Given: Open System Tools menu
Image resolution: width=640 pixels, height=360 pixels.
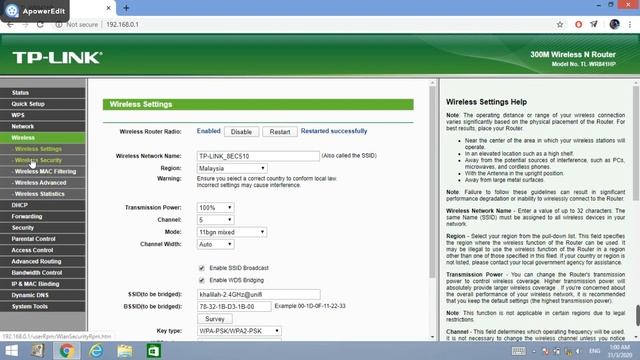Looking at the screenshot, I should [43, 306].
